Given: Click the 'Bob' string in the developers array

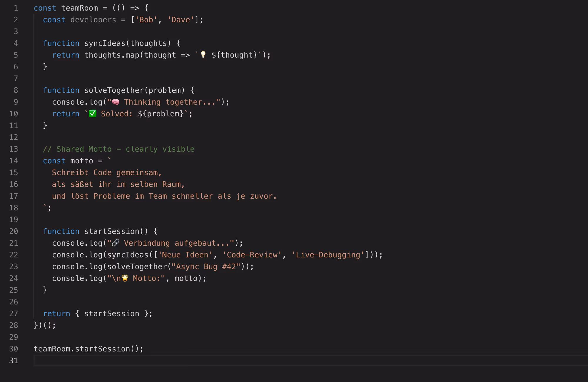Looking at the screenshot, I should tap(146, 19).
